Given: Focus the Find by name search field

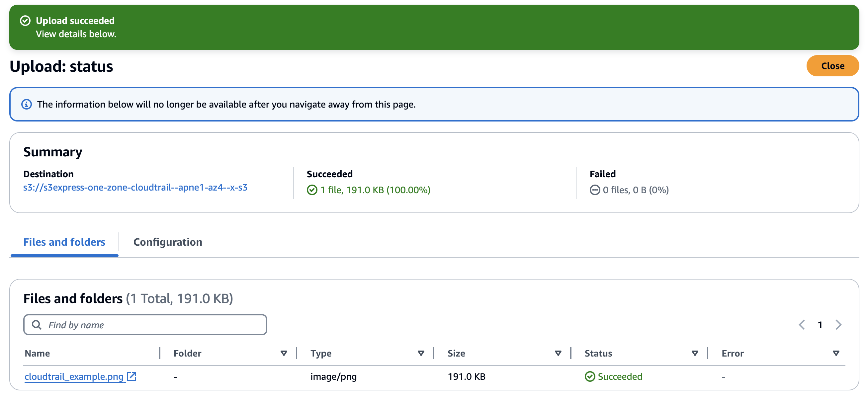Looking at the screenshot, I should point(152,324).
